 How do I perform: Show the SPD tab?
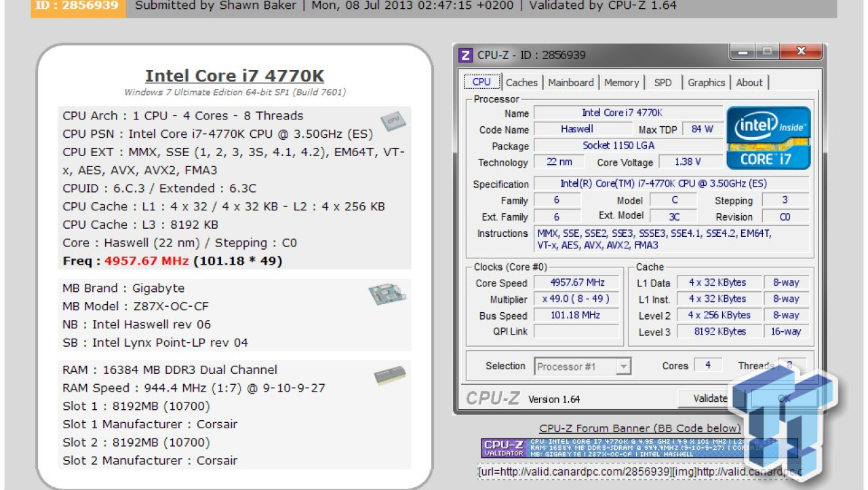pyautogui.click(x=663, y=83)
